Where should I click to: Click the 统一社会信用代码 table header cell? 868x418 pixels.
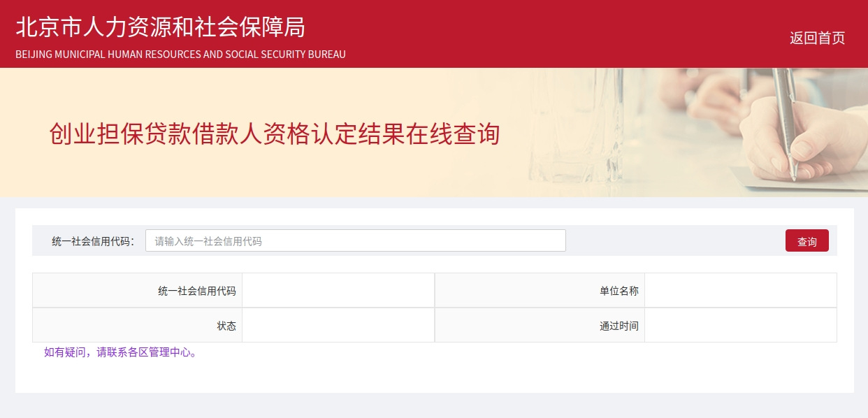point(196,290)
